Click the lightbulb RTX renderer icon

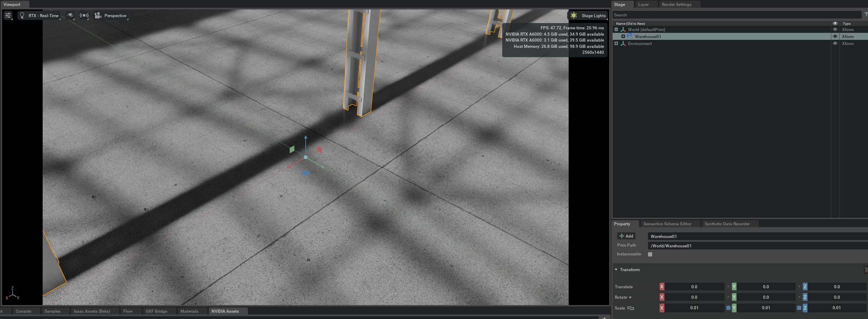tap(22, 15)
